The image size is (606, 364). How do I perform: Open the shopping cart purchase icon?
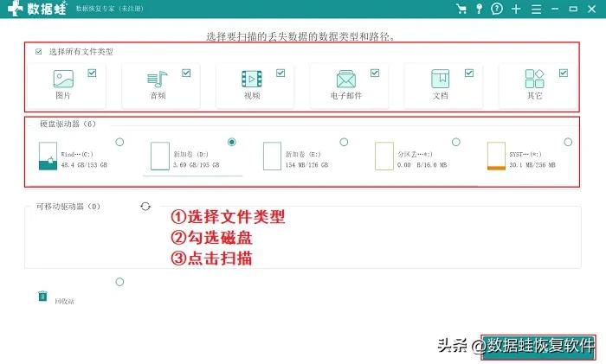460,10
